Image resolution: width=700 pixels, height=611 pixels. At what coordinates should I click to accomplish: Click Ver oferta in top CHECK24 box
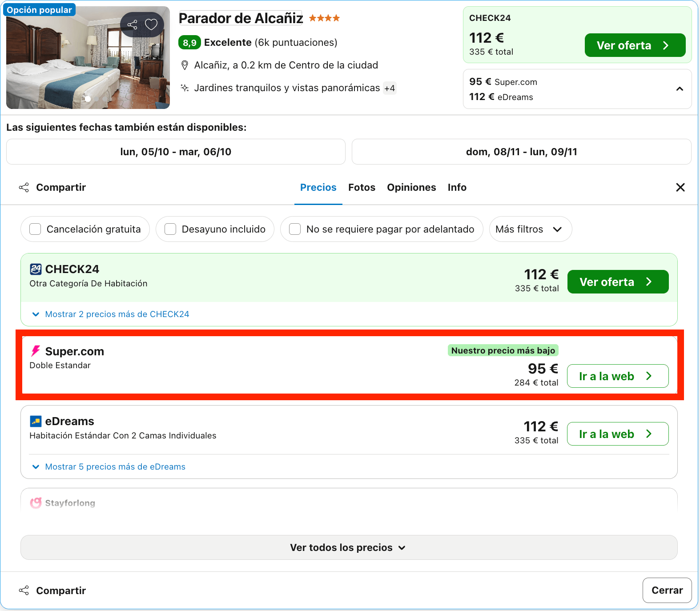(635, 45)
